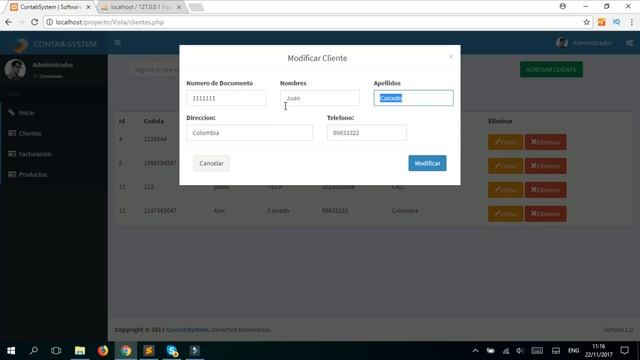Open the Windows Start menu

tap(11, 351)
